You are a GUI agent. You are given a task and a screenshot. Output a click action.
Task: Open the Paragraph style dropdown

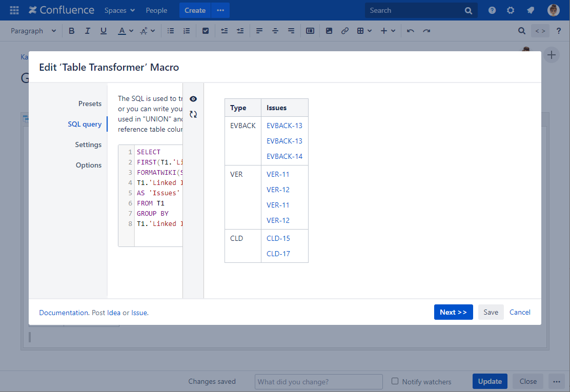click(x=33, y=31)
